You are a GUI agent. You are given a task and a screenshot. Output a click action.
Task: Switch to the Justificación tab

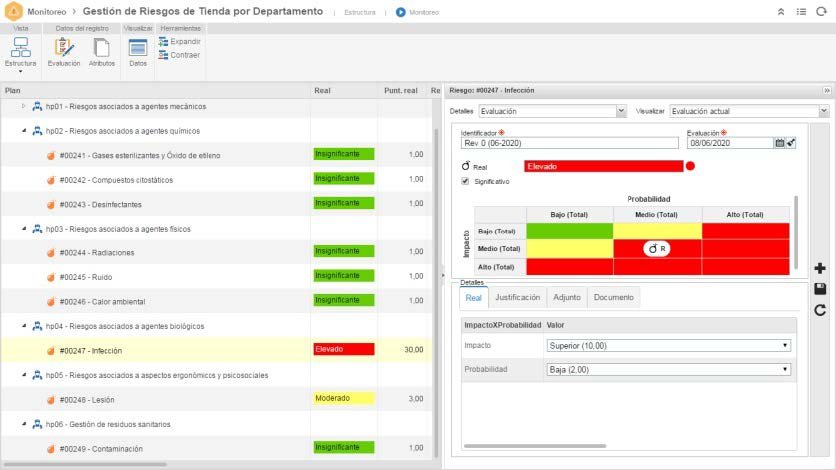pyautogui.click(x=517, y=297)
